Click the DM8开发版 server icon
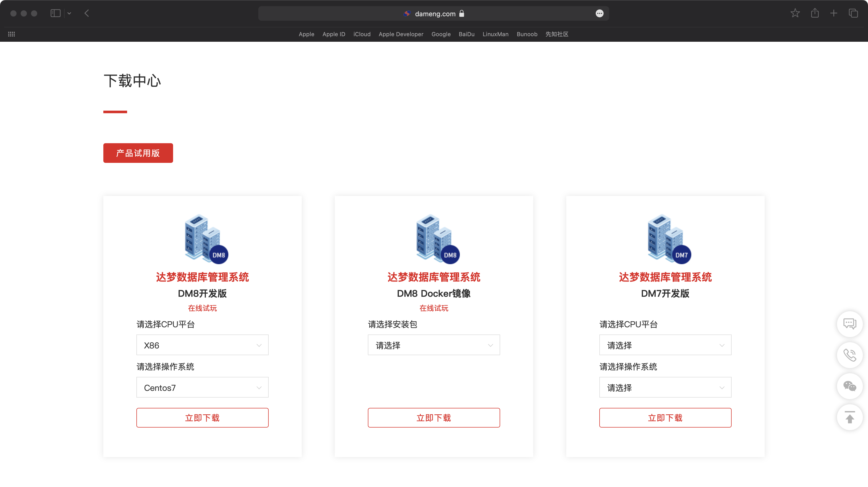This screenshot has height=487, width=868. [206, 239]
